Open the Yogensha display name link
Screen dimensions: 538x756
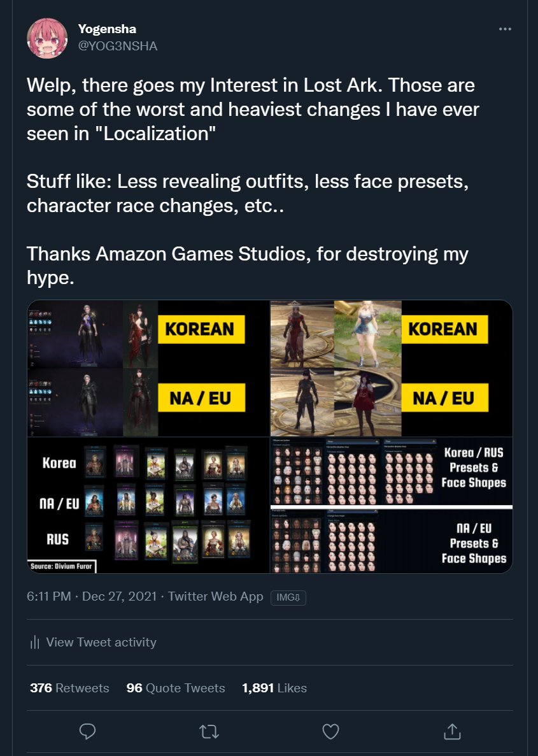[107, 29]
